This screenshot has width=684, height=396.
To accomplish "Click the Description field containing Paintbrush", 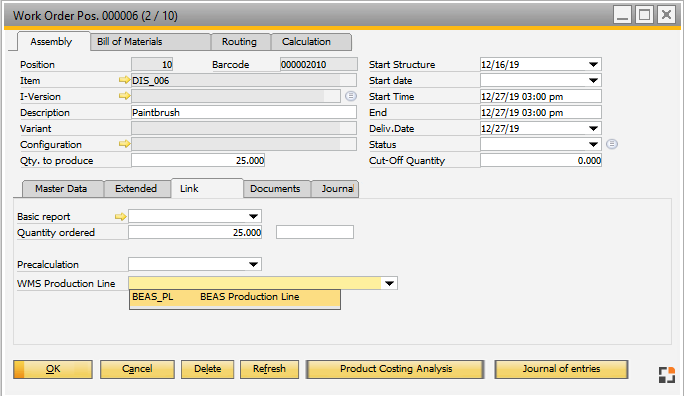I will click(x=244, y=113).
